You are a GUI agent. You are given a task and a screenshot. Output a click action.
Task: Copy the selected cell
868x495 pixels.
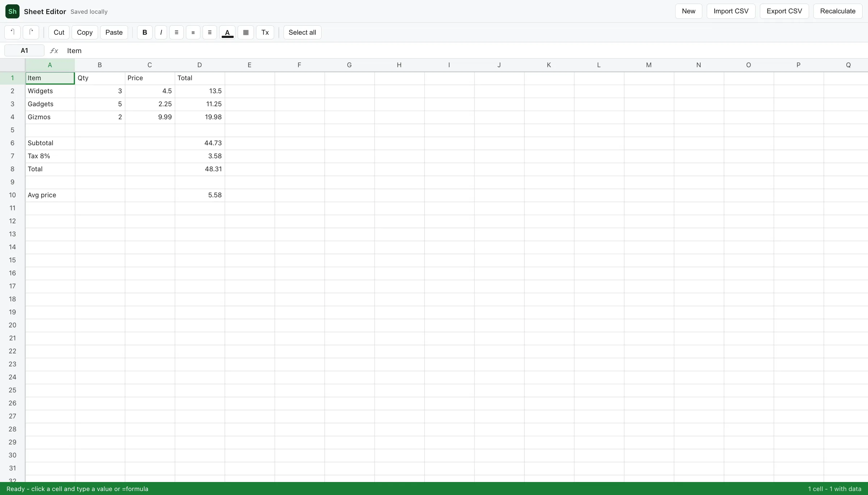tap(85, 32)
